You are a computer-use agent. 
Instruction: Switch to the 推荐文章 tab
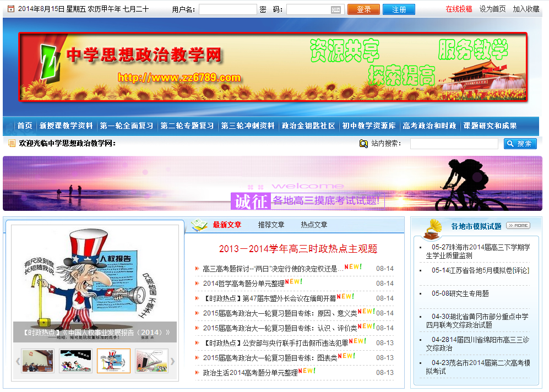click(271, 225)
